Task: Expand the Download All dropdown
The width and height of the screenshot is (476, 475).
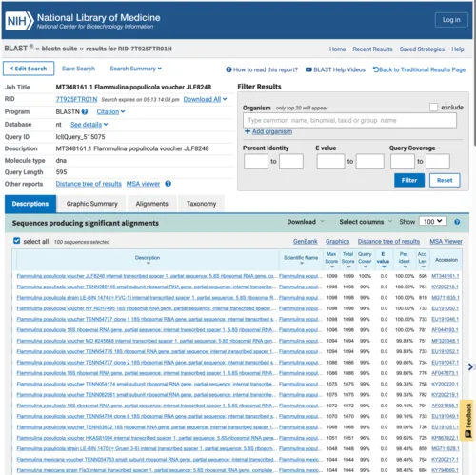Action: [x=205, y=99]
